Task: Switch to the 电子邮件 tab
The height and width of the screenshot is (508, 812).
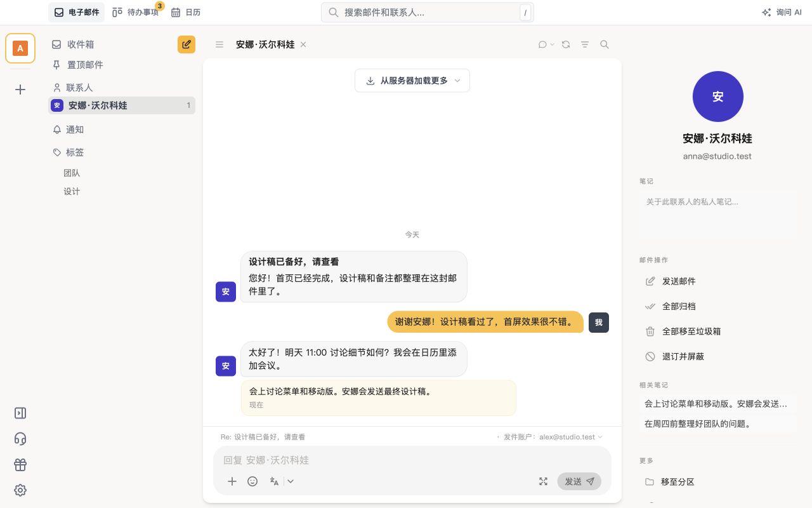Action: [x=77, y=12]
